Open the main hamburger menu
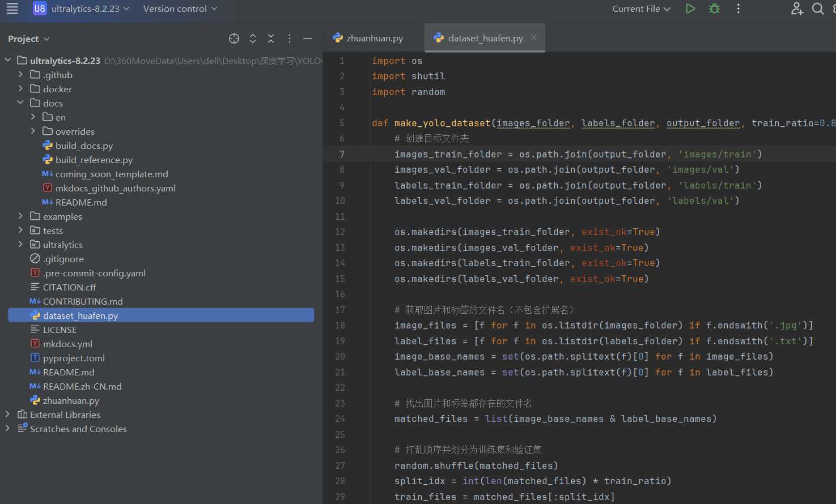The image size is (836, 504). point(12,8)
